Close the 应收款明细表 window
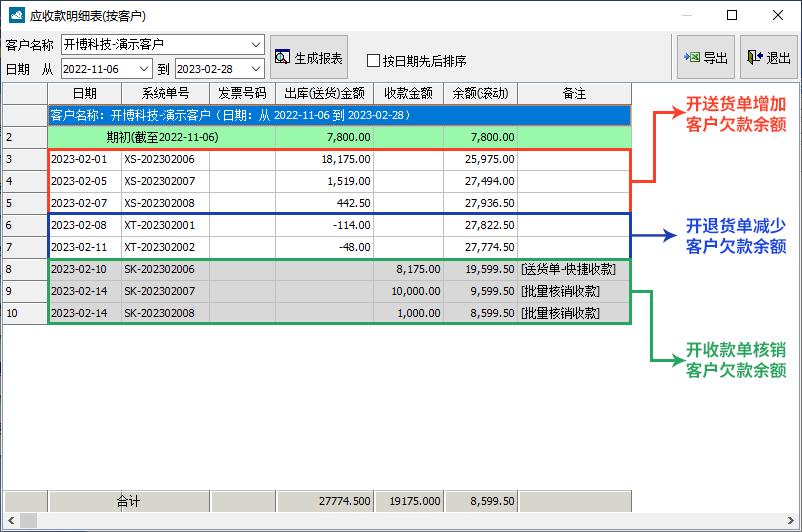Viewport: 802px width, 532px height. (778, 15)
